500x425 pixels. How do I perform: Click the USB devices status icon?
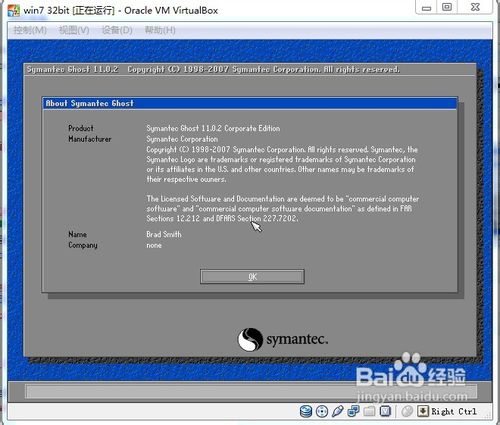337,411
